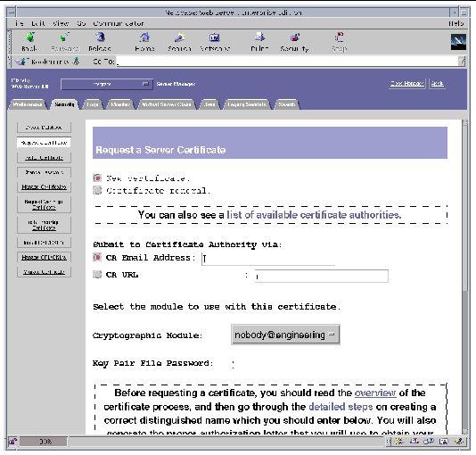Click the Go To location field
Screen dimensions: 476x455
288,62
